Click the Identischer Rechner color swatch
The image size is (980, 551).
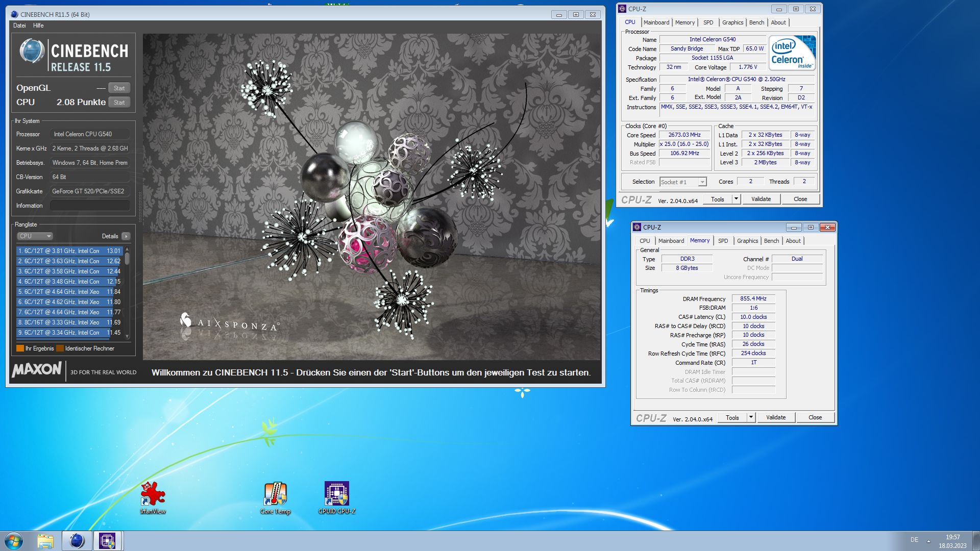coord(60,348)
